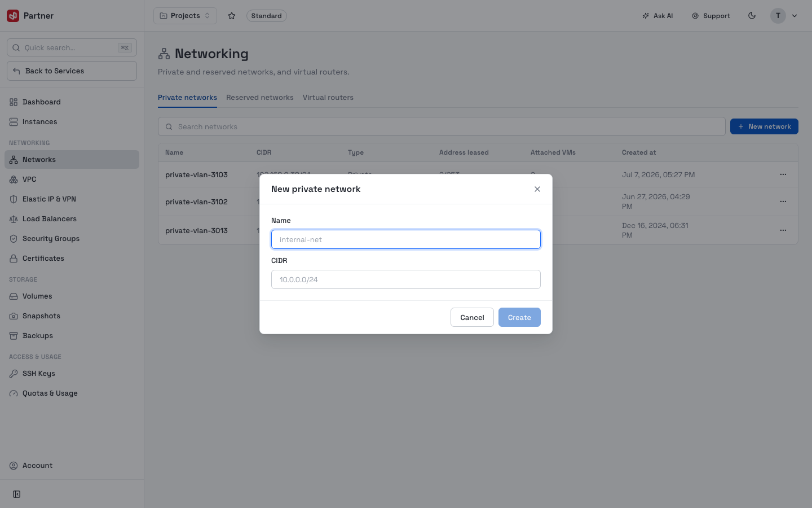Image resolution: width=812 pixels, height=508 pixels.
Task: Click the Elastic IP shield icon
Action: (14, 199)
